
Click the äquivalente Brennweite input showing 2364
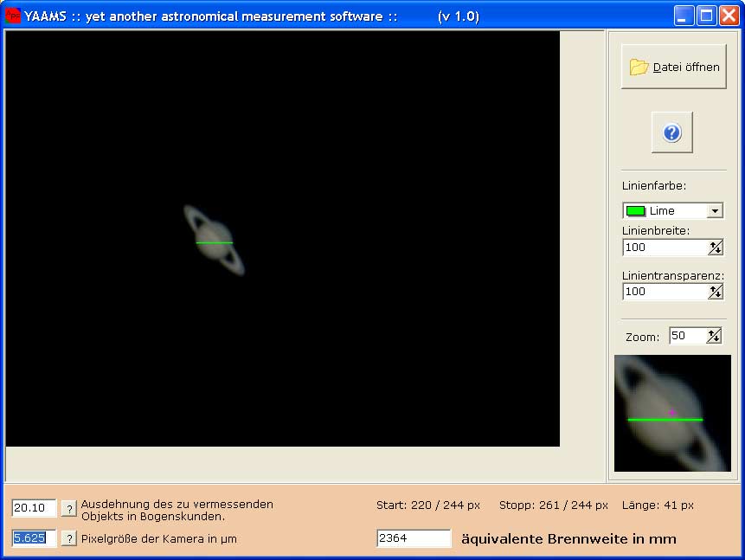[x=413, y=537]
